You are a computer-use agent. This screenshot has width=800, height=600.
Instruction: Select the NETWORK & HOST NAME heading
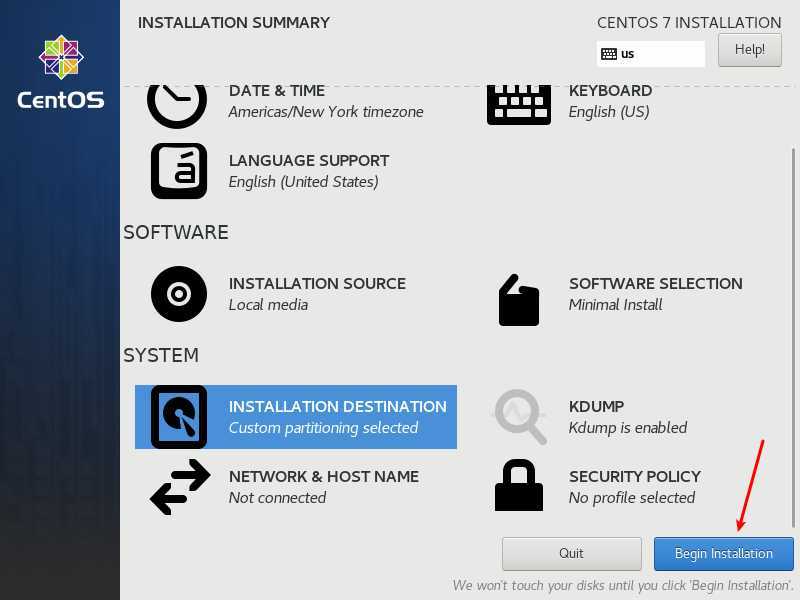(x=324, y=477)
